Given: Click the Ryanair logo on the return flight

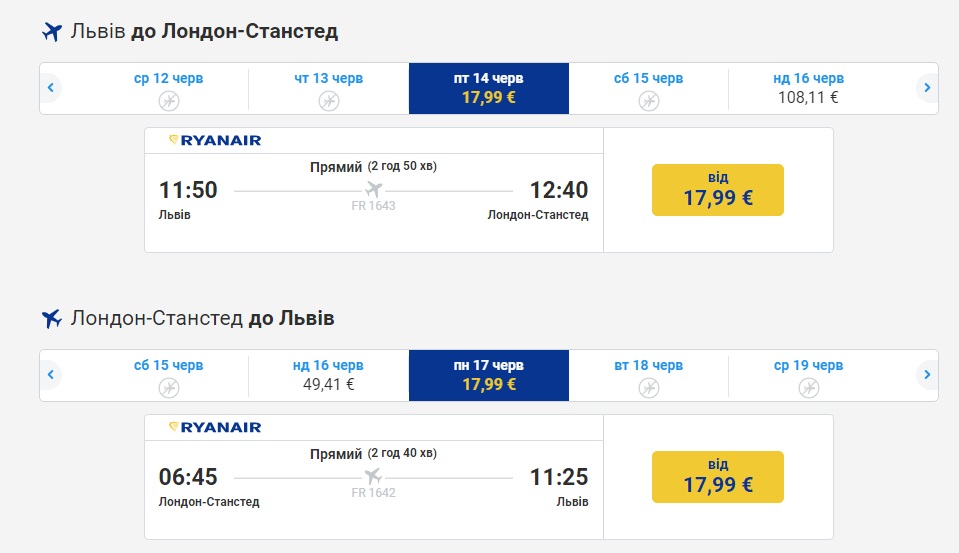Looking at the screenshot, I should (x=215, y=427).
